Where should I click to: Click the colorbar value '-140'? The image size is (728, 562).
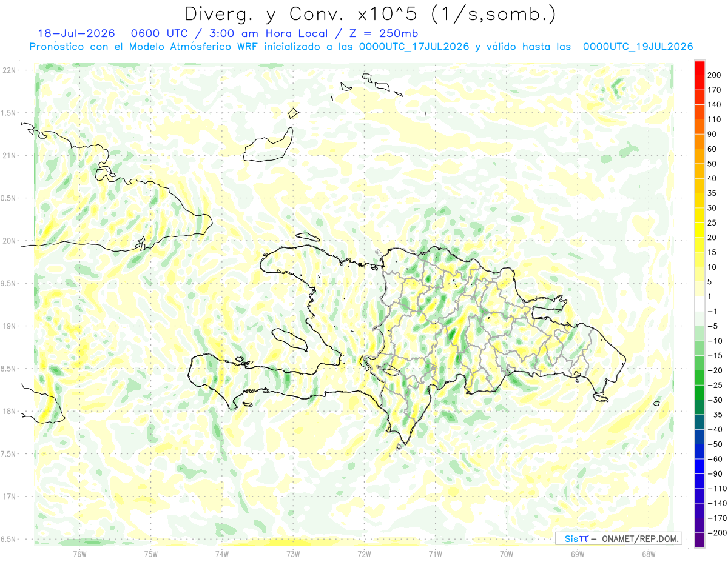pos(717,504)
